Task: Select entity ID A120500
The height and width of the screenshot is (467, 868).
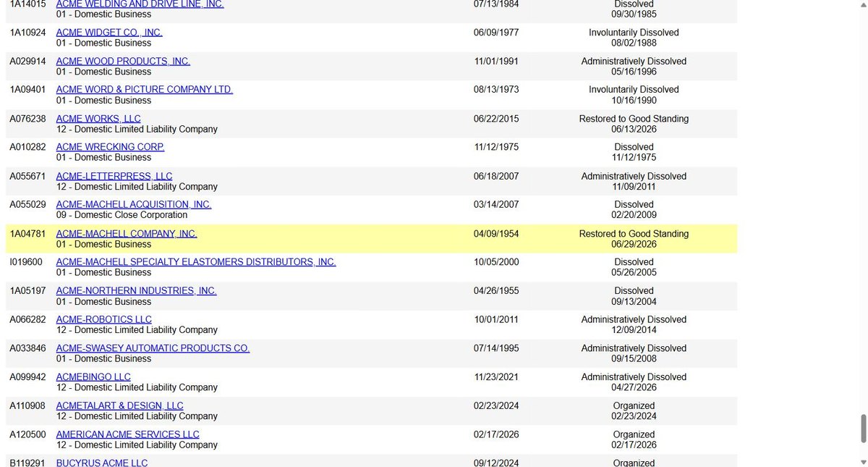Action: [27, 435]
